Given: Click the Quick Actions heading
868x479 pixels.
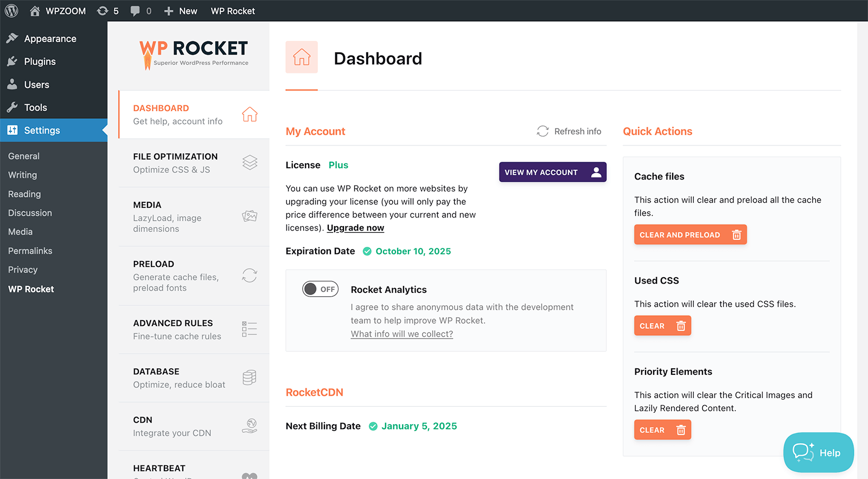Looking at the screenshot, I should point(658,131).
